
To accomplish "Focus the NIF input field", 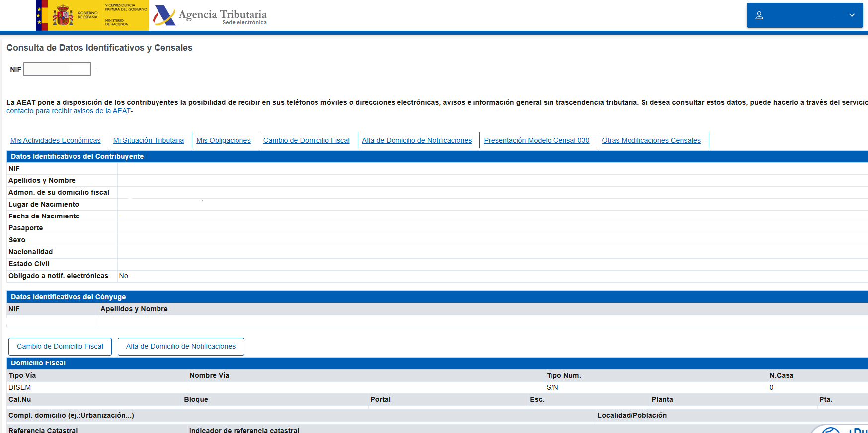I will [57, 69].
